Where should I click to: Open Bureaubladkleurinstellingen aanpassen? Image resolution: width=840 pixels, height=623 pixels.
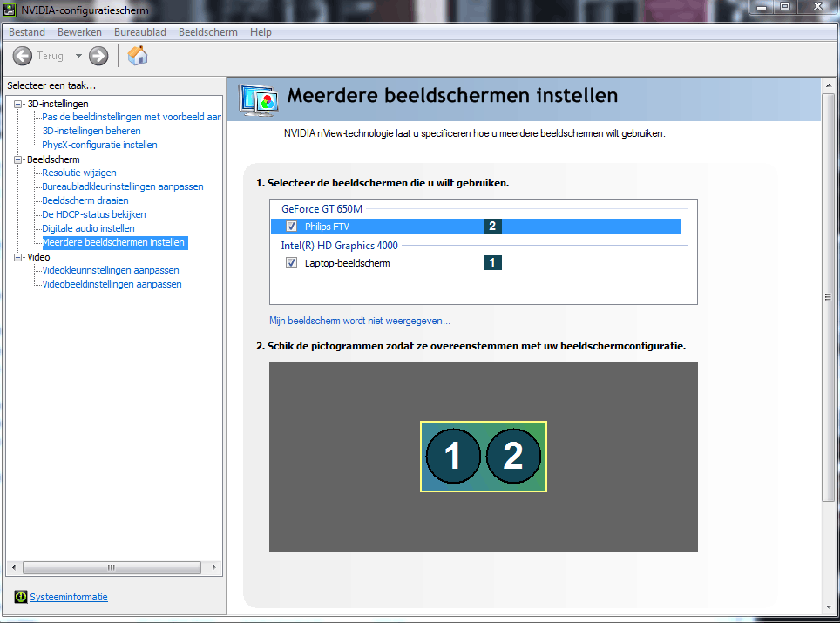coord(123,186)
